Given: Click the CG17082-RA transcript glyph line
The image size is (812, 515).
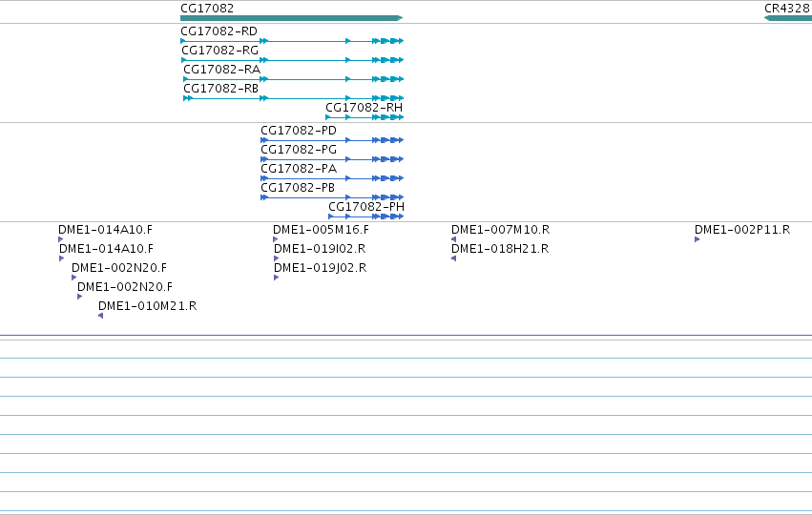Looking at the screenshot, I should pyautogui.click(x=294, y=79).
